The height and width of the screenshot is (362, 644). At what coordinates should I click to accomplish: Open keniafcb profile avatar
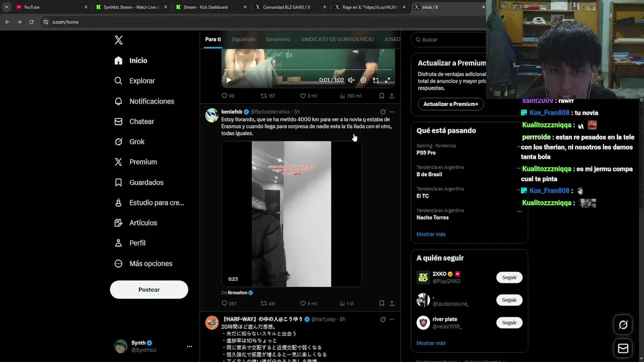[x=212, y=115]
